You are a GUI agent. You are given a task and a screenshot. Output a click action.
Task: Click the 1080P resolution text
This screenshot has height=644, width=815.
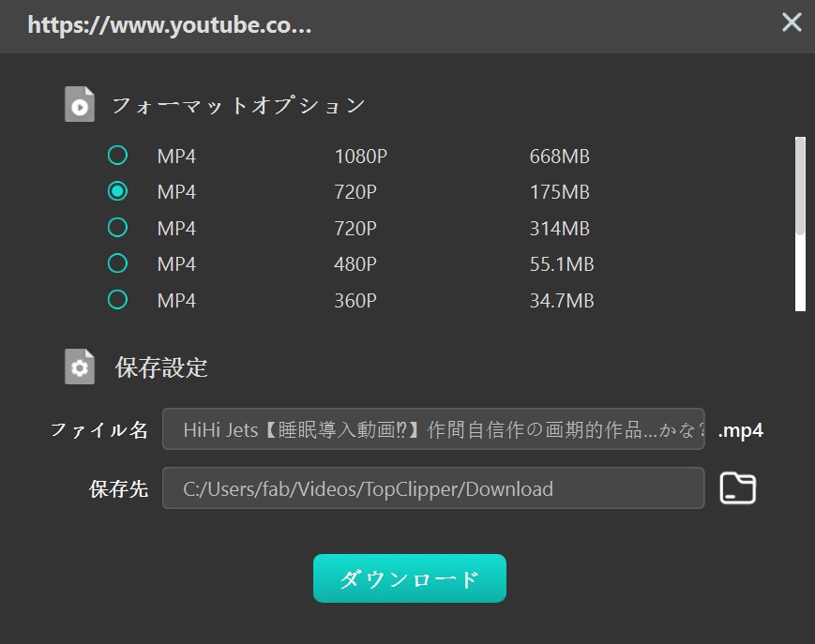coord(361,157)
